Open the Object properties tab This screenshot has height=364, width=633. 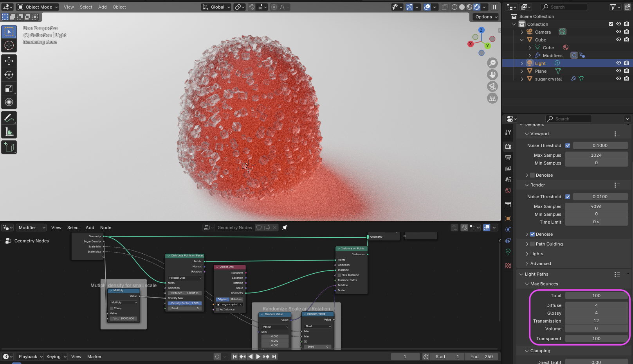click(x=508, y=219)
